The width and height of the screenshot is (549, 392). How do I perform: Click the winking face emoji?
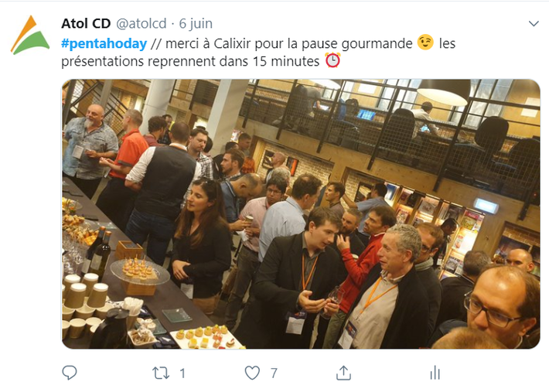click(425, 43)
